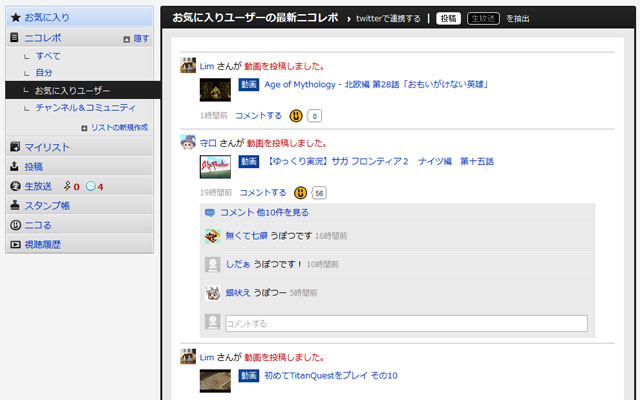This screenshot has width=640, height=400.
Task: Click the ニコる smiley on サガ フロンティア2 post
Action: pyautogui.click(x=300, y=193)
